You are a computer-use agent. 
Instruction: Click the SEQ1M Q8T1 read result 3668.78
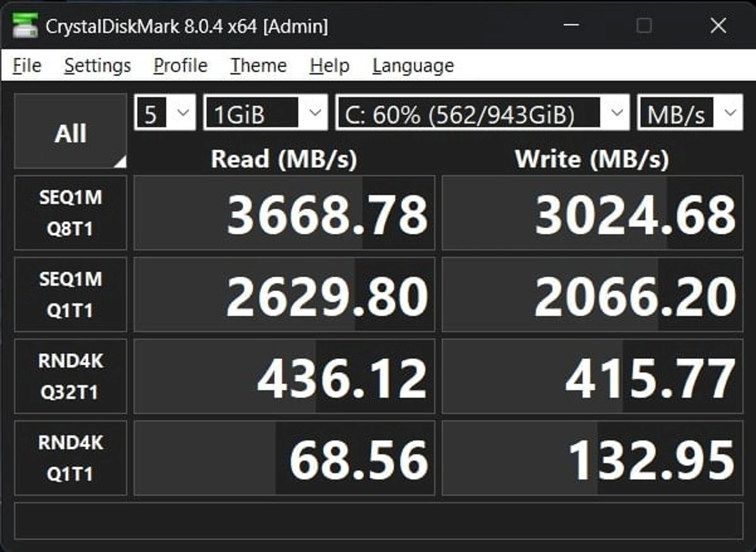pyautogui.click(x=284, y=213)
